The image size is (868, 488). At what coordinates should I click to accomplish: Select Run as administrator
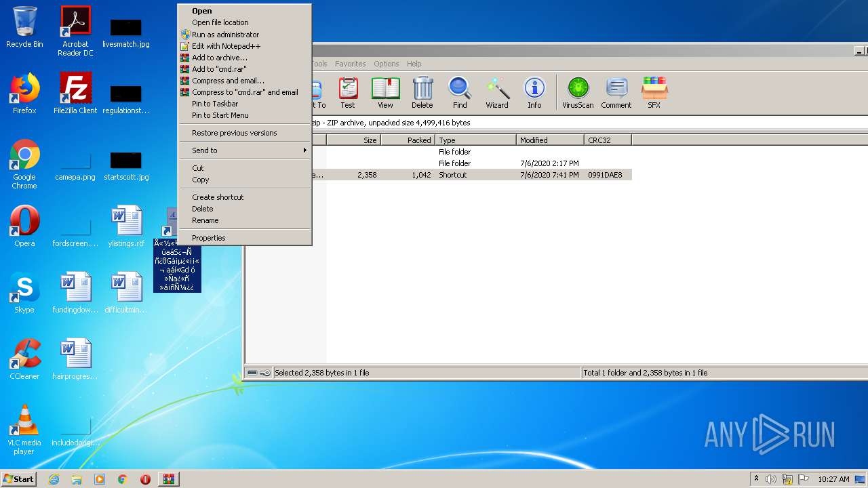(244, 35)
